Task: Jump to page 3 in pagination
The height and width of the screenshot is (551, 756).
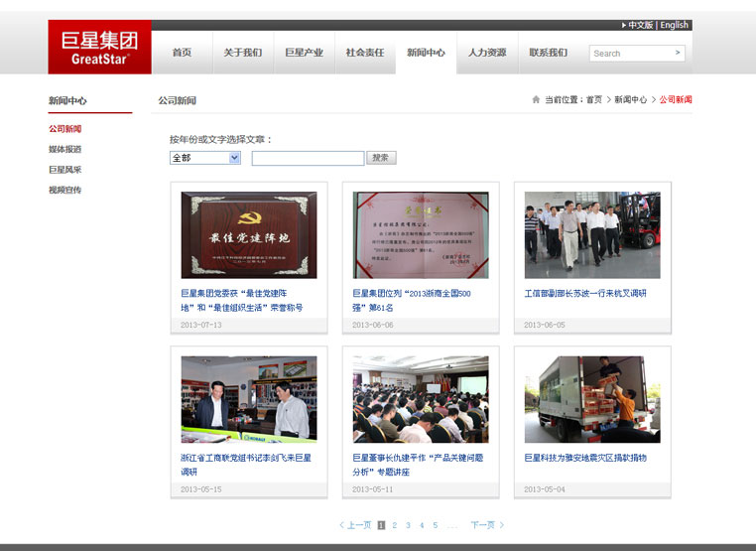Action: [408, 525]
